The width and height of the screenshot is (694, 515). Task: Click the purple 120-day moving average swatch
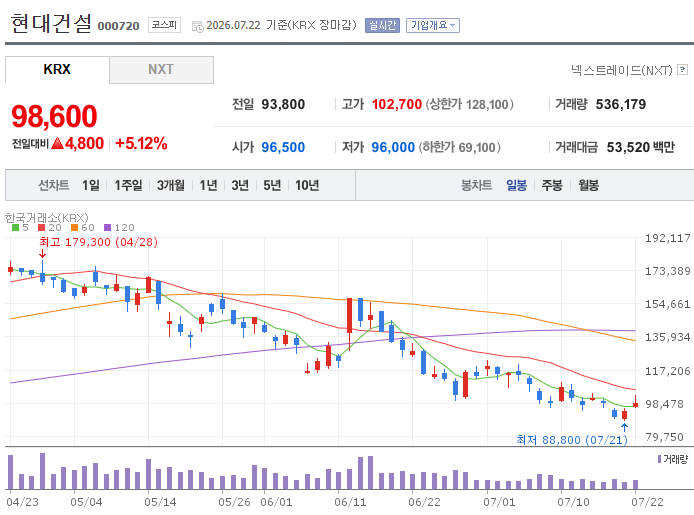coord(108,227)
